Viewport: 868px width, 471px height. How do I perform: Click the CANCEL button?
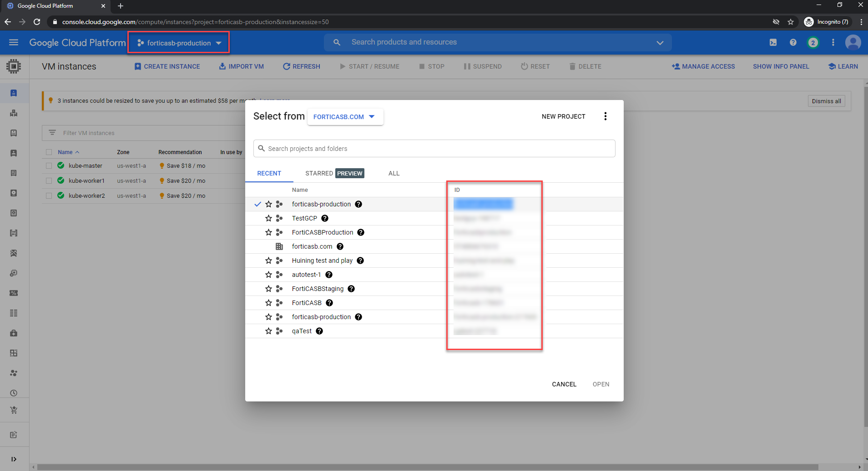[564, 384]
